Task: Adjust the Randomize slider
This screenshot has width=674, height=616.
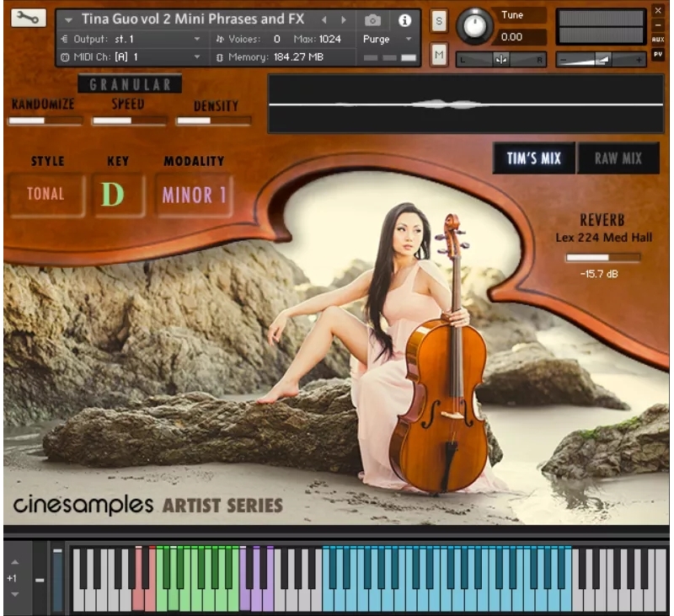Action: point(45,121)
